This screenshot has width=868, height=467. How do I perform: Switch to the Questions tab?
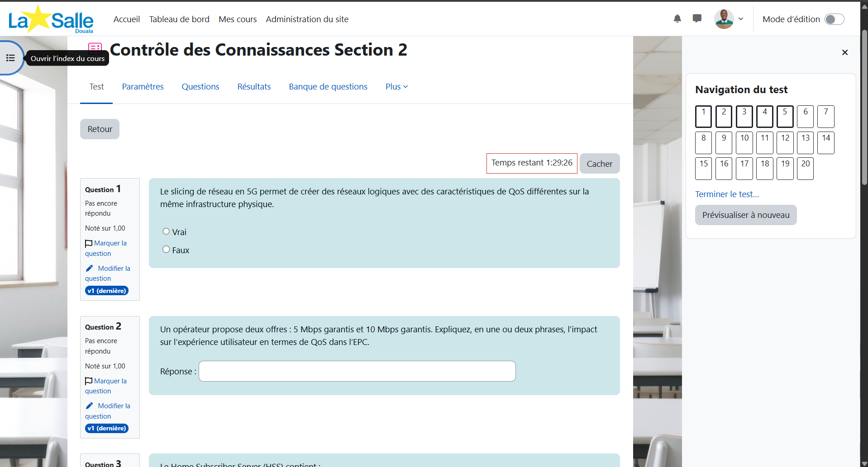coord(200,87)
